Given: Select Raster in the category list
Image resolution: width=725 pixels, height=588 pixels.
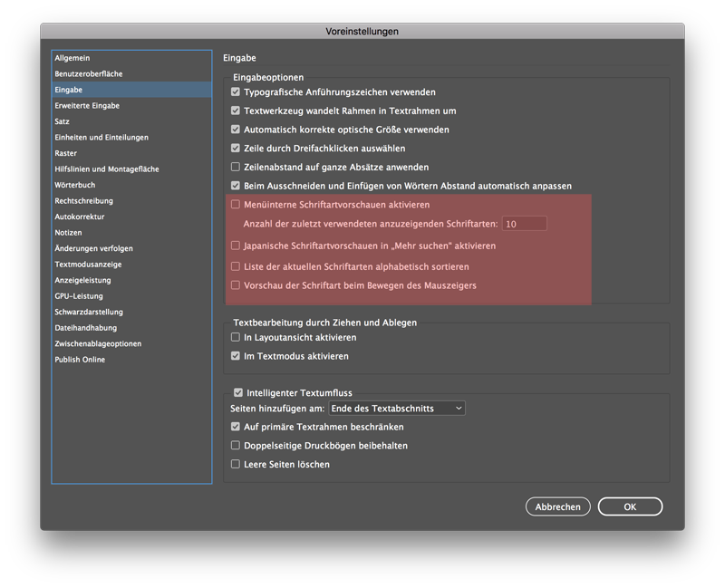Looking at the screenshot, I should (131, 153).
